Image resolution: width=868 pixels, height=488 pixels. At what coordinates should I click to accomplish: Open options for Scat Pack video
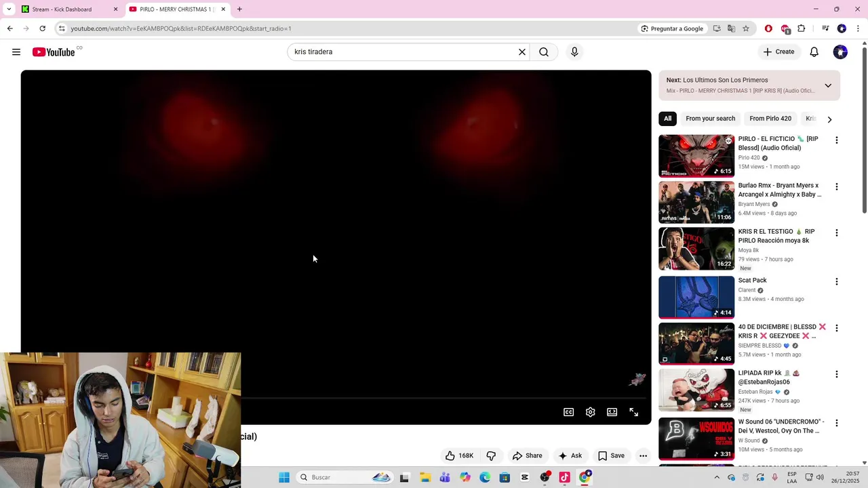837,281
